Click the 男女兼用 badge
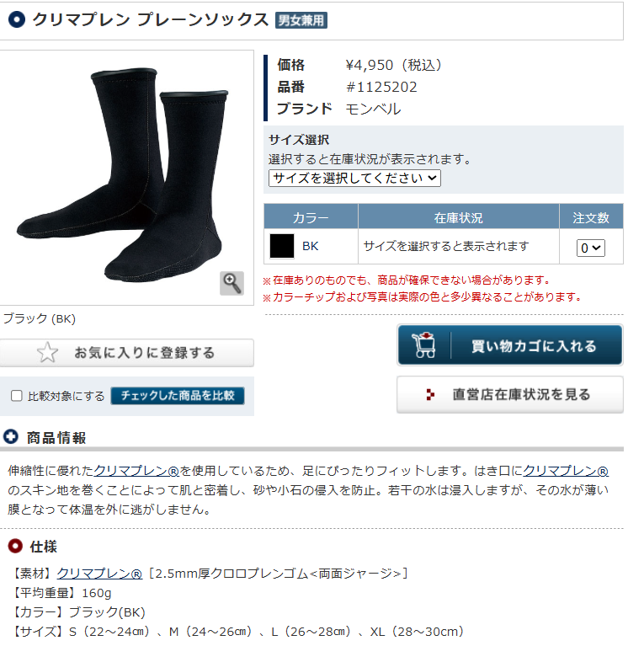644x646 pixels. pos(301,20)
